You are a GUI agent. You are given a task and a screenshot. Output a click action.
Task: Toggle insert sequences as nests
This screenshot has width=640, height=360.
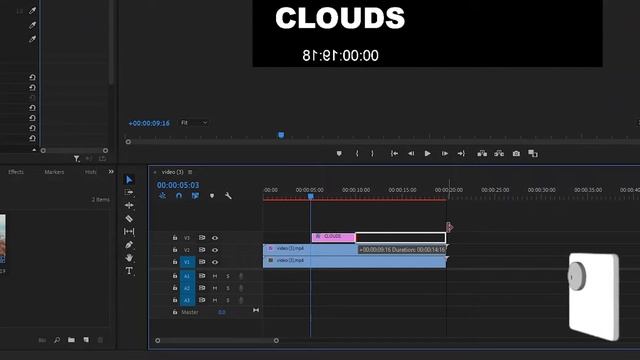pos(162,196)
